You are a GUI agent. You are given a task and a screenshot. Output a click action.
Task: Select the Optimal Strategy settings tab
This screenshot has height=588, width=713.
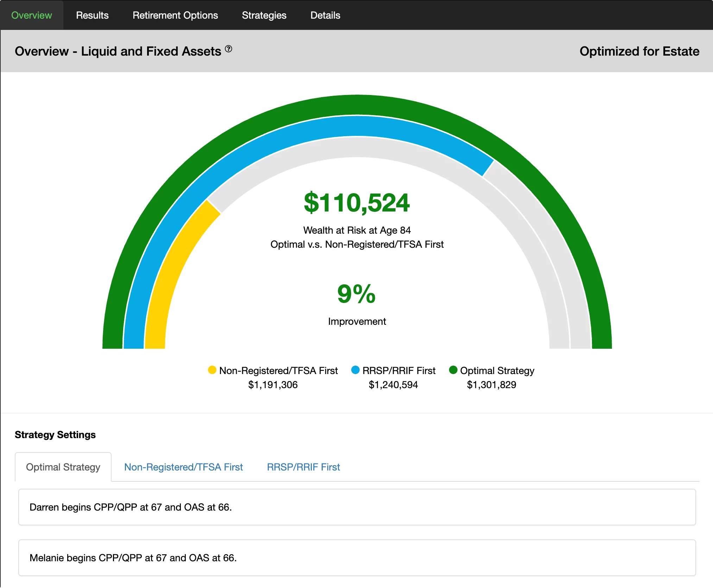[x=63, y=467]
